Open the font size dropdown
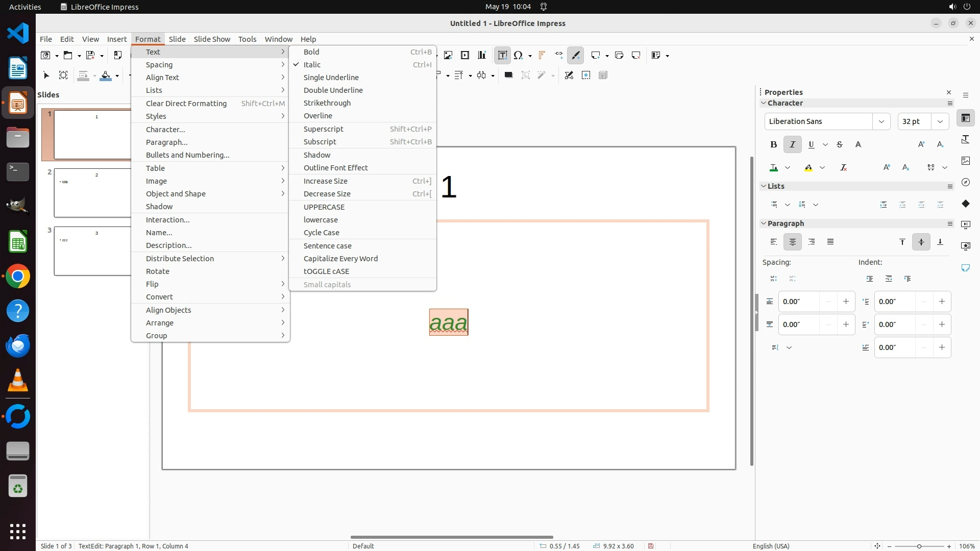This screenshot has width=980, height=551. [x=940, y=121]
